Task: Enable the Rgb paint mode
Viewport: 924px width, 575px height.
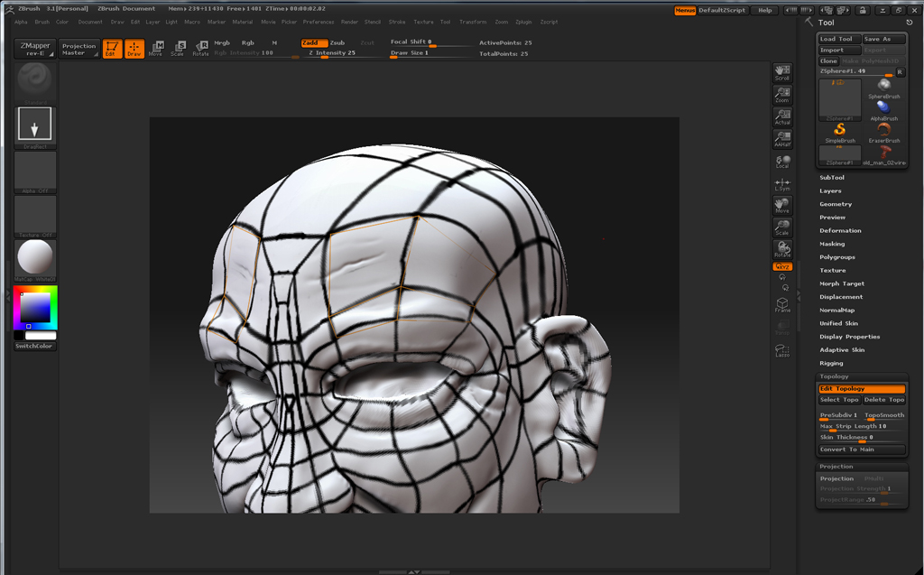Action: (x=248, y=43)
